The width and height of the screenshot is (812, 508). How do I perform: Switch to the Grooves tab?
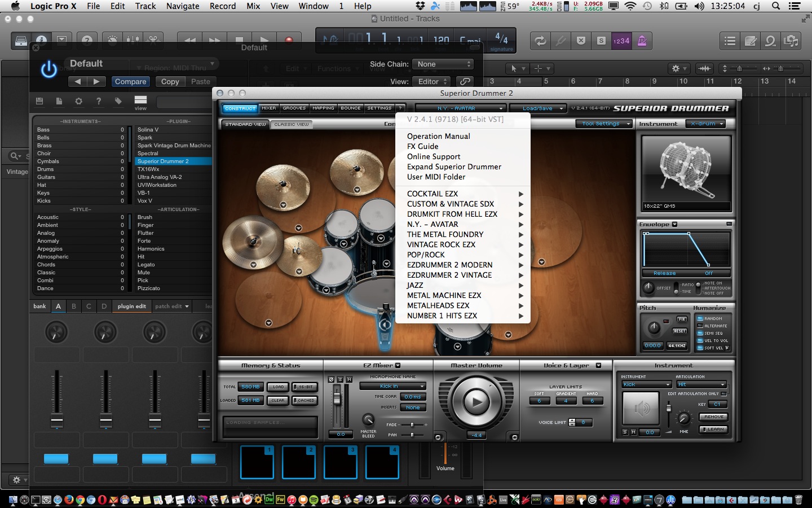[294, 108]
